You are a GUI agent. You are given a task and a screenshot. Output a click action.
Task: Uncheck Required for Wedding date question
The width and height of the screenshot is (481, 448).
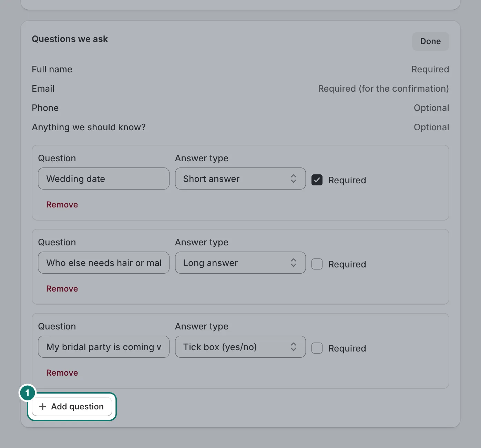click(x=317, y=180)
